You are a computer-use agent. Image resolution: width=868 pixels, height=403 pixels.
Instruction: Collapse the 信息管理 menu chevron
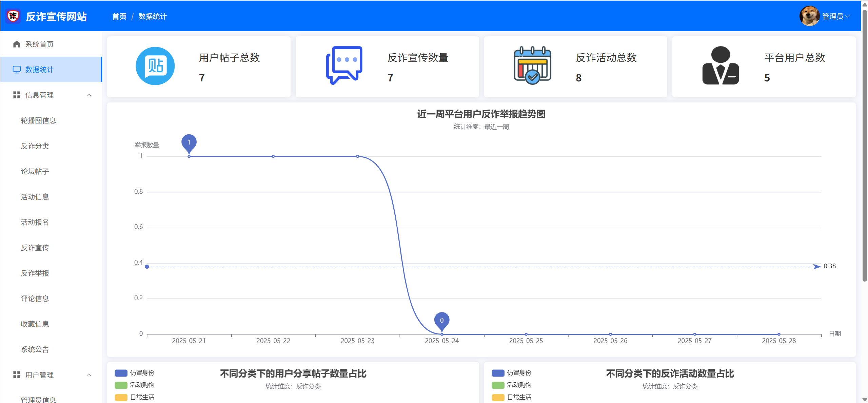click(89, 95)
